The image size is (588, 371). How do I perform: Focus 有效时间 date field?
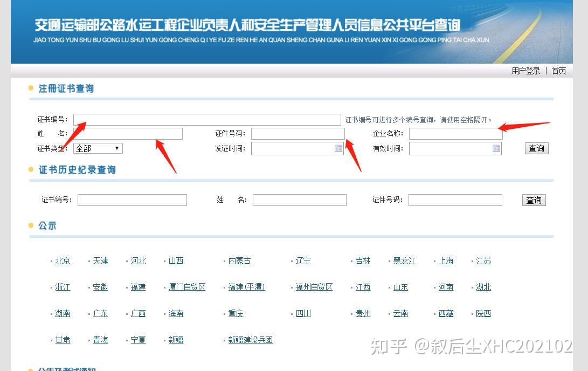click(x=455, y=148)
